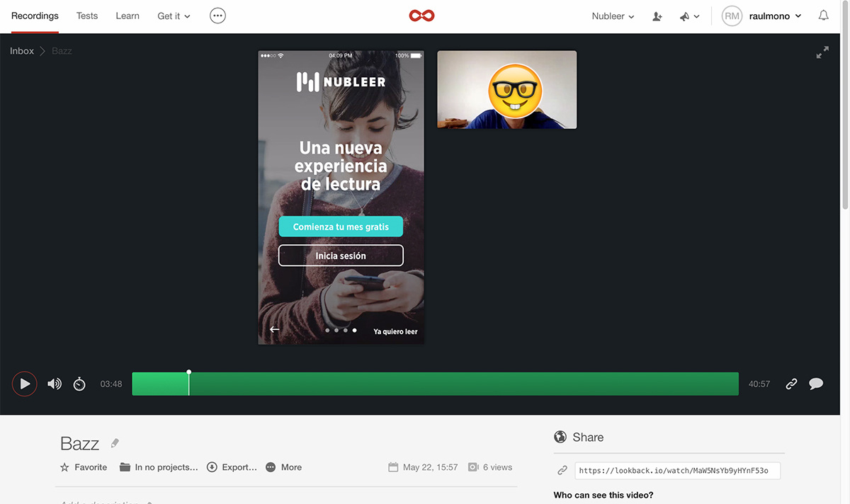Play the Bazz recording
The image size is (850, 504).
(x=24, y=384)
